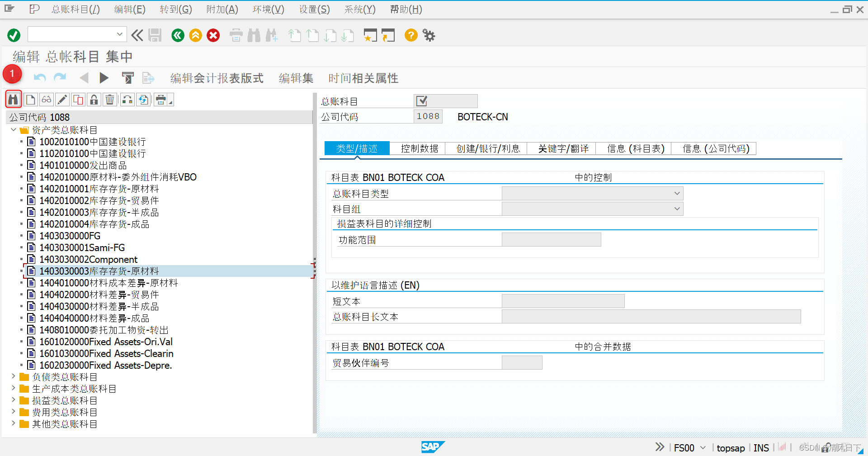Image resolution: width=868 pixels, height=456 pixels.
Task: Click the green Enter checkmark icon
Action: 14,35
